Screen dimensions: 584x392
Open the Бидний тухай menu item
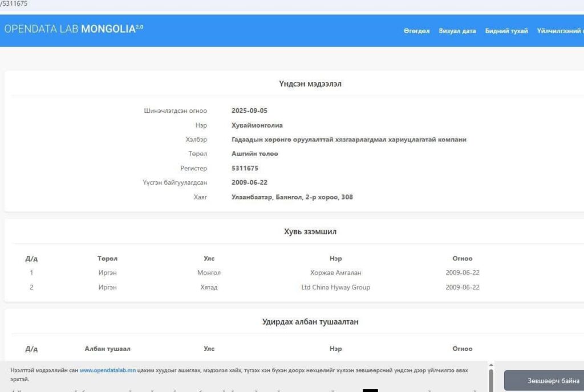(506, 31)
